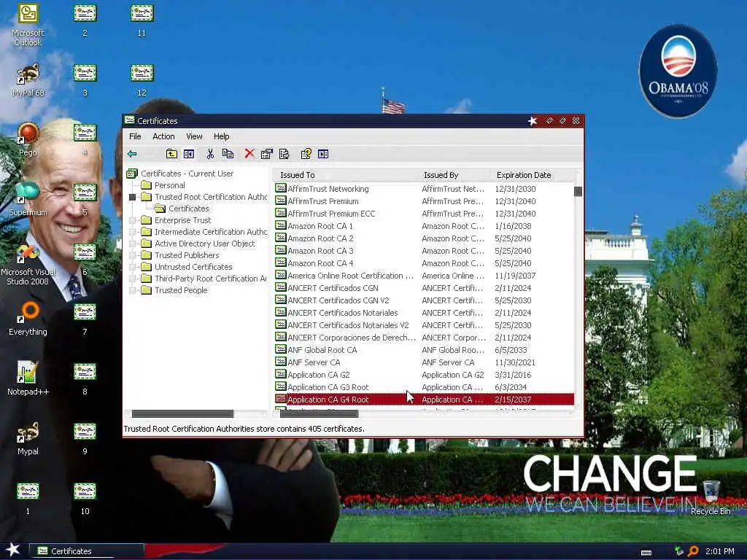Launch Notepad++ desktop shortcut
This screenshot has height=560, width=747.
coord(28,378)
